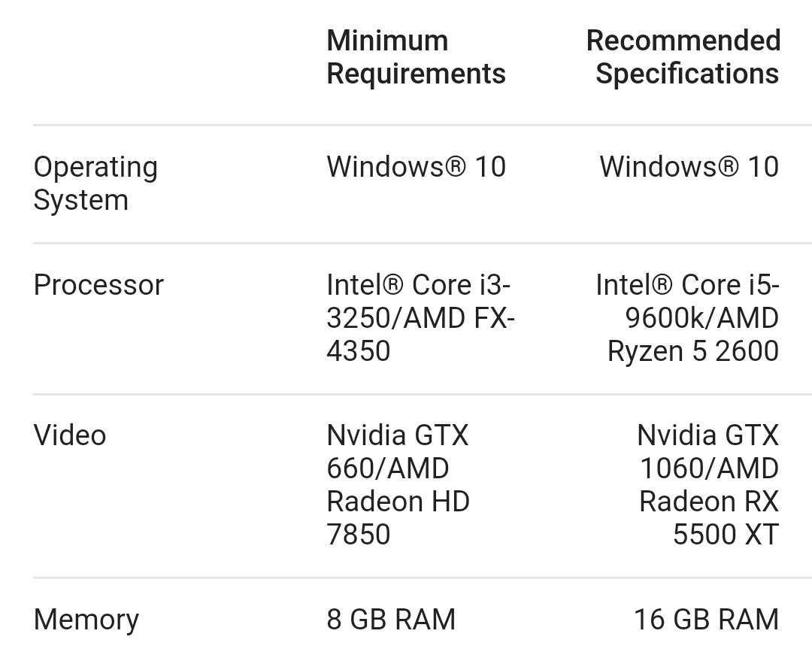This screenshot has width=812, height=661.
Task: Select the Minimum Requirements column header
Action: (x=416, y=57)
